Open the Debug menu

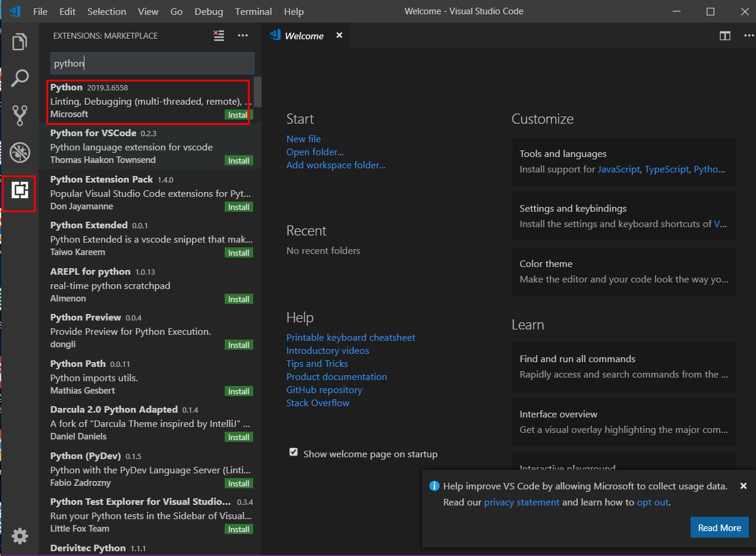point(209,11)
